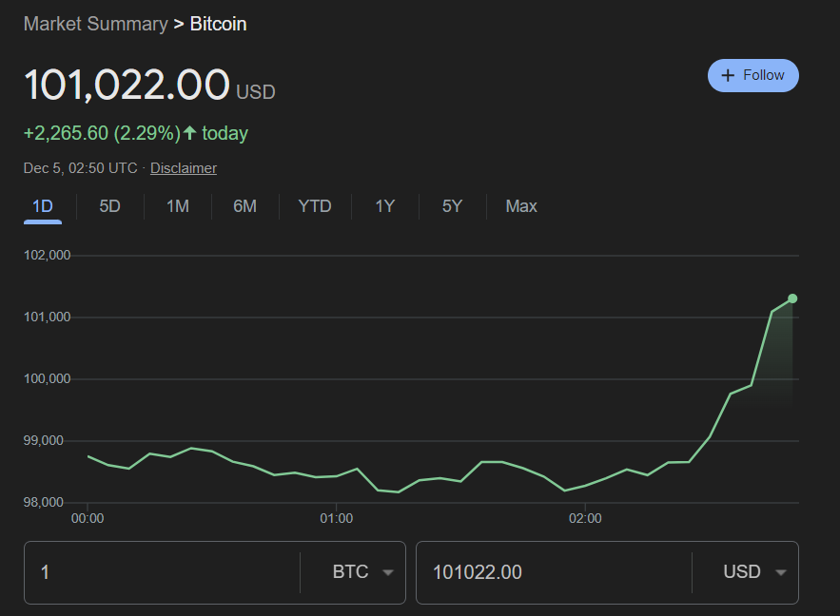
Task: Open the Disclaimer link
Action: pyautogui.click(x=184, y=168)
